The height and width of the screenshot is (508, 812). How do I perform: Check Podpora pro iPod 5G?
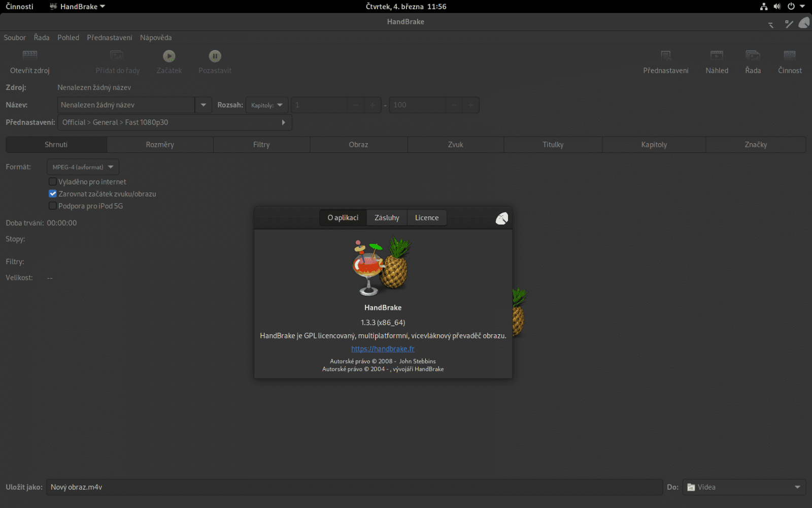coord(53,205)
